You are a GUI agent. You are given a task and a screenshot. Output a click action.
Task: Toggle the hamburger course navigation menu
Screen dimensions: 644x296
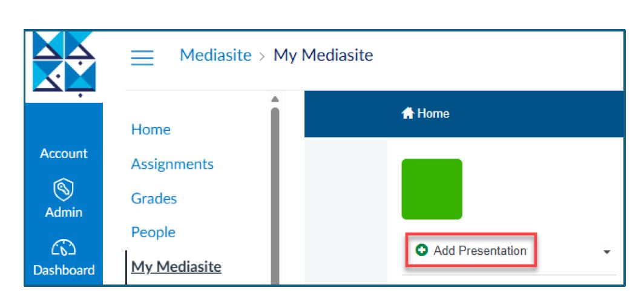click(x=142, y=58)
